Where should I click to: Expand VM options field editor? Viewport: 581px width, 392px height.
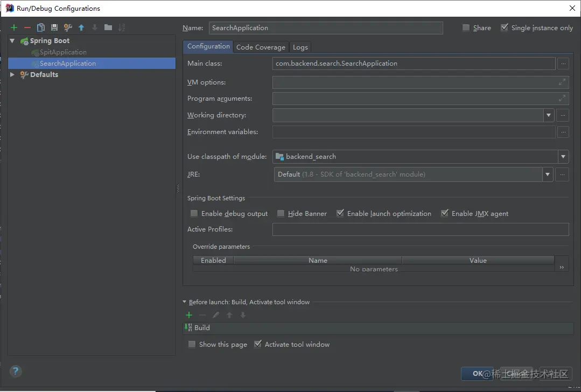coord(562,82)
